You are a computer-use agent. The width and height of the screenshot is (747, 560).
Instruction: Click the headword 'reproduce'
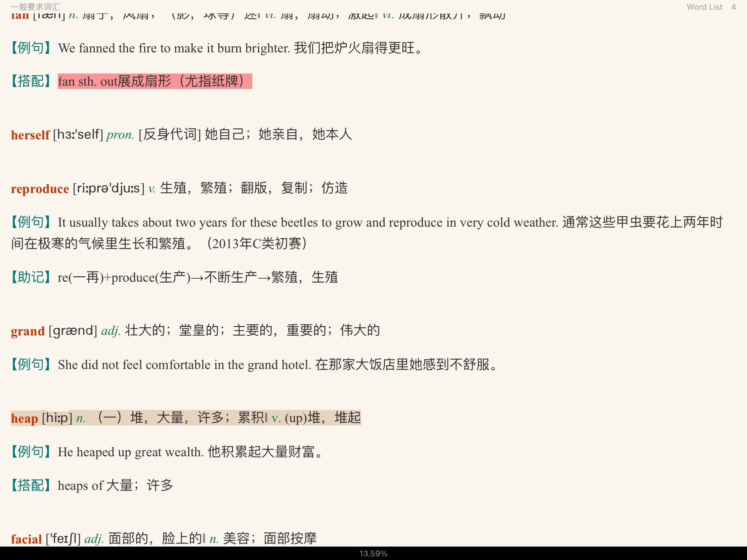(x=40, y=189)
